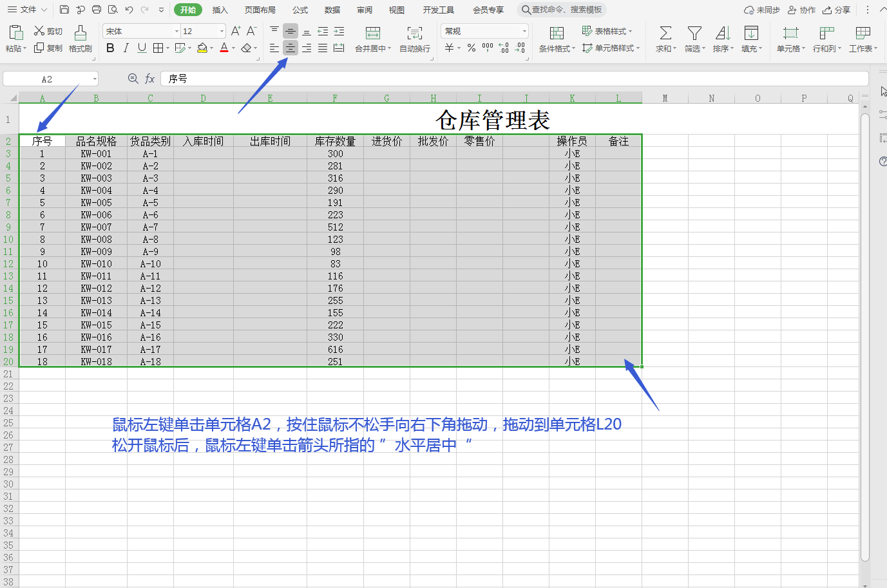
Task: Click the 分享 share button
Action: pos(837,10)
